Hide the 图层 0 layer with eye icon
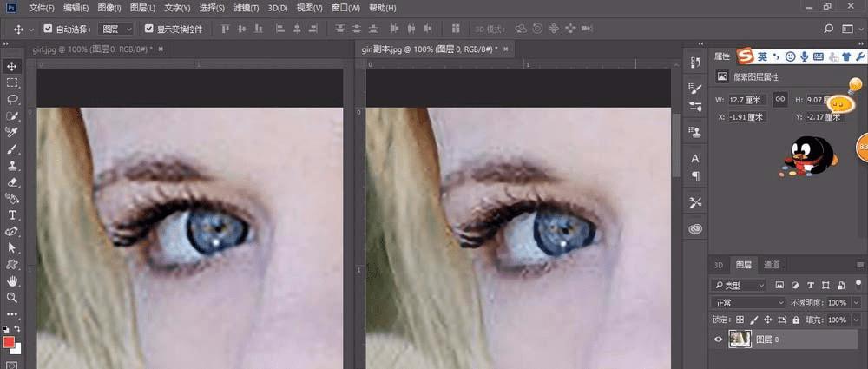This screenshot has height=369, width=868. pyautogui.click(x=719, y=339)
